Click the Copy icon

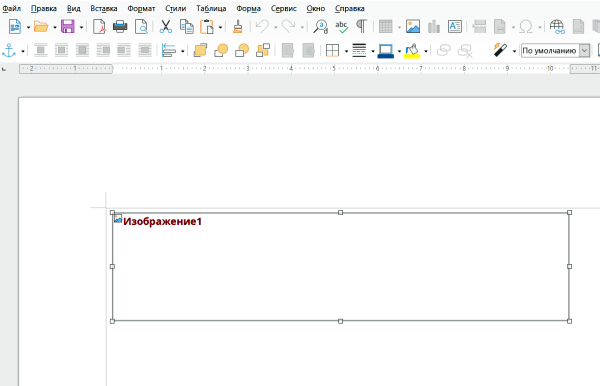187,27
